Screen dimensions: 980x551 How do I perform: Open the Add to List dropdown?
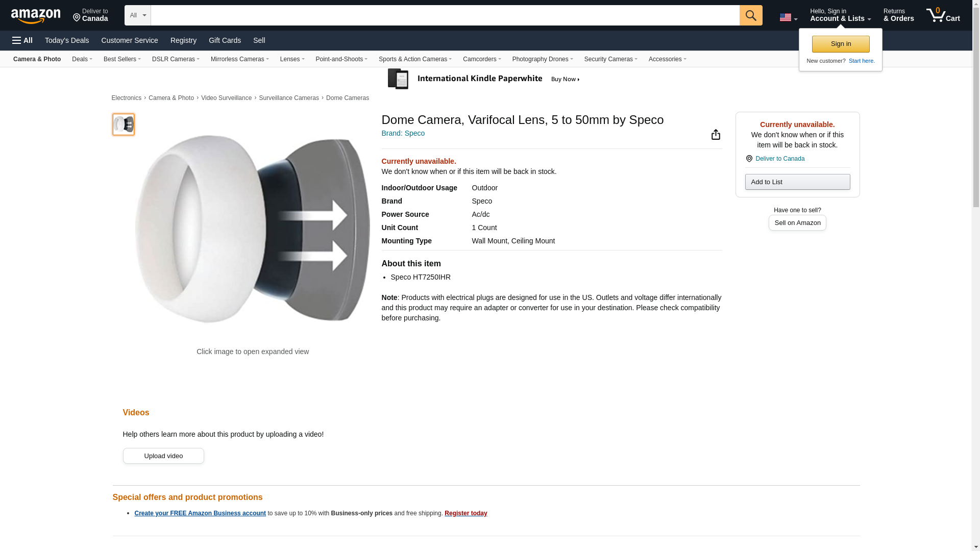[797, 182]
